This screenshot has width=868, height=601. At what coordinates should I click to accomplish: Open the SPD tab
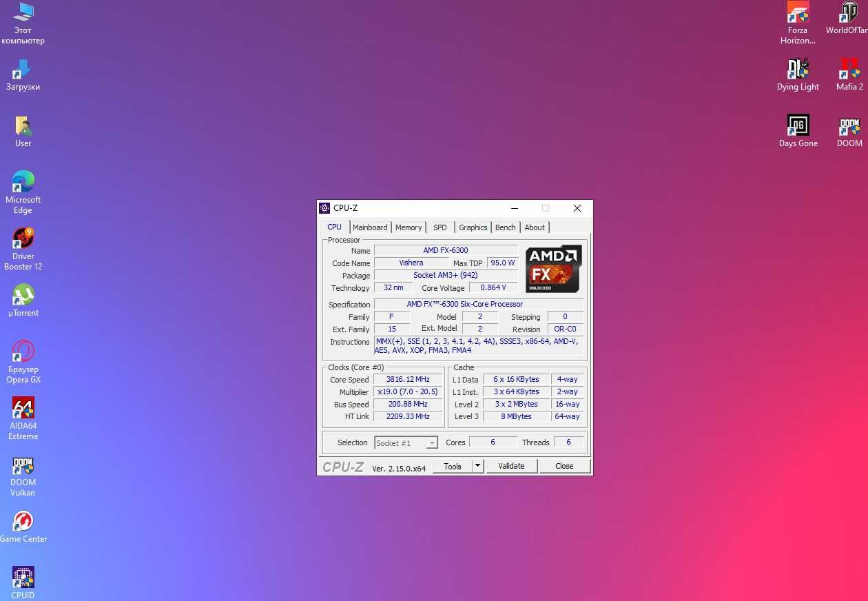[x=440, y=227]
